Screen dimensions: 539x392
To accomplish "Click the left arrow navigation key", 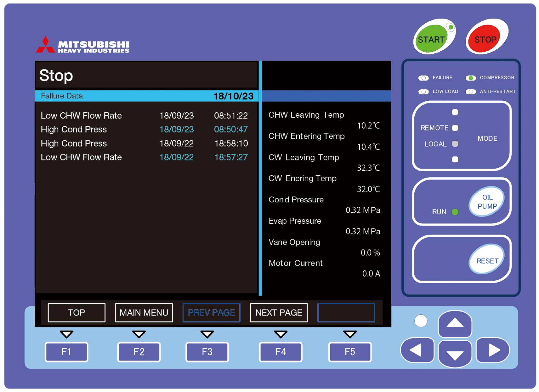I will [x=417, y=350].
